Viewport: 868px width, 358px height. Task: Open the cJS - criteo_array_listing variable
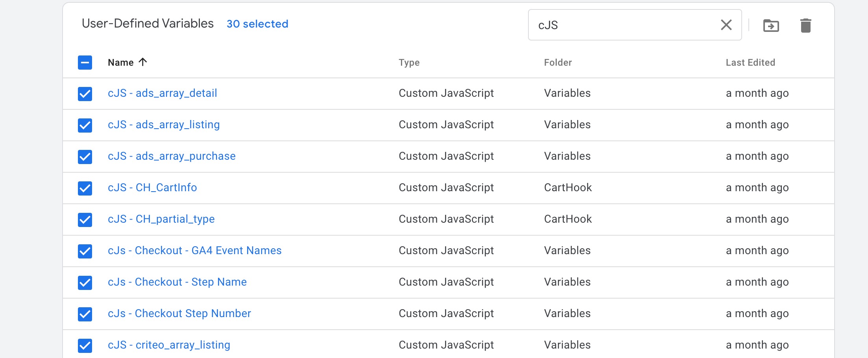(x=169, y=345)
